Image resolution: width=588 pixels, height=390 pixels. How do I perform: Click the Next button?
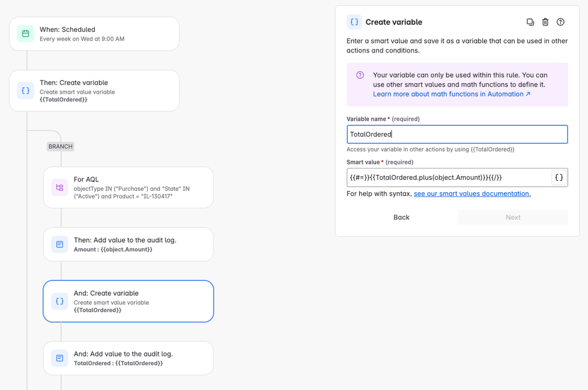tap(513, 217)
